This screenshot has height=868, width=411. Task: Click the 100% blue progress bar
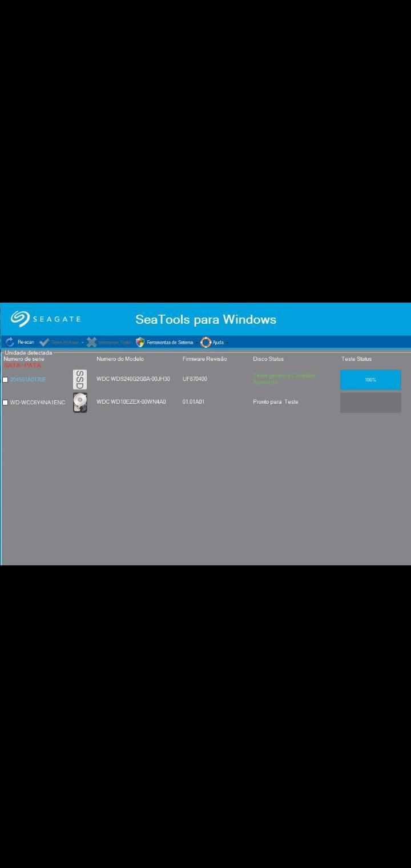(370, 380)
